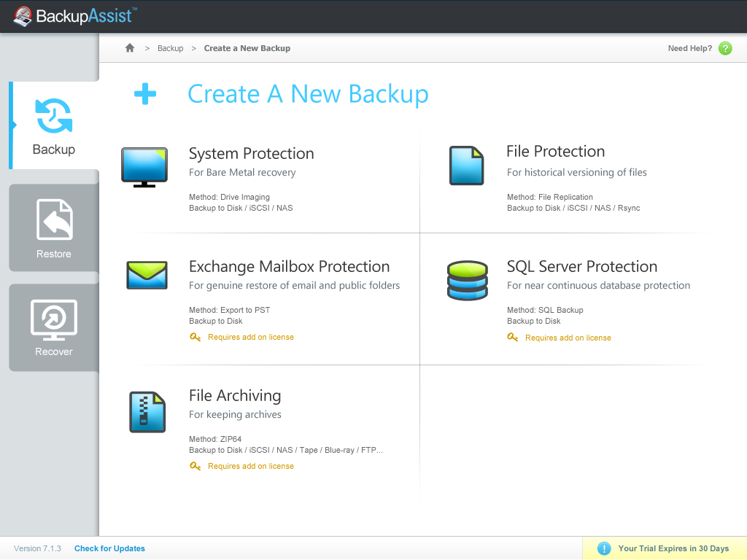Click the File Archiving zip icon
Viewport: 747px width, 560px height.
(x=147, y=411)
